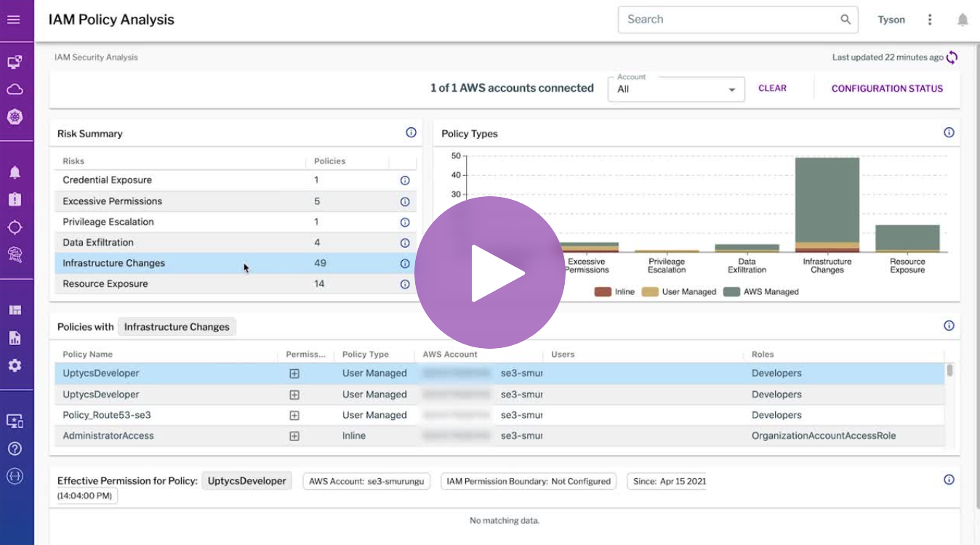
Task: Click the Resource Exposure bar in chart
Action: [x=907, y=238]
